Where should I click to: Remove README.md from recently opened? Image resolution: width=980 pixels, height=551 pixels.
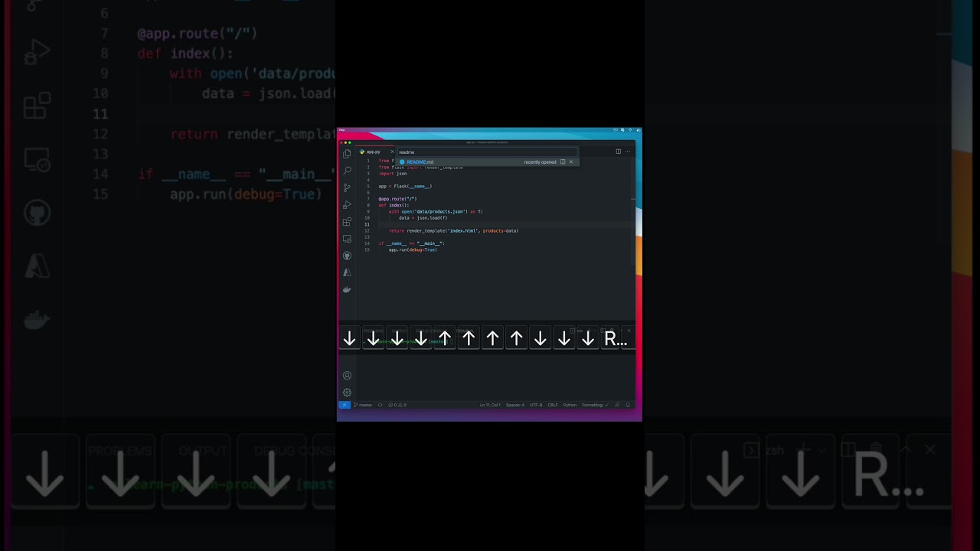(571, 162)
